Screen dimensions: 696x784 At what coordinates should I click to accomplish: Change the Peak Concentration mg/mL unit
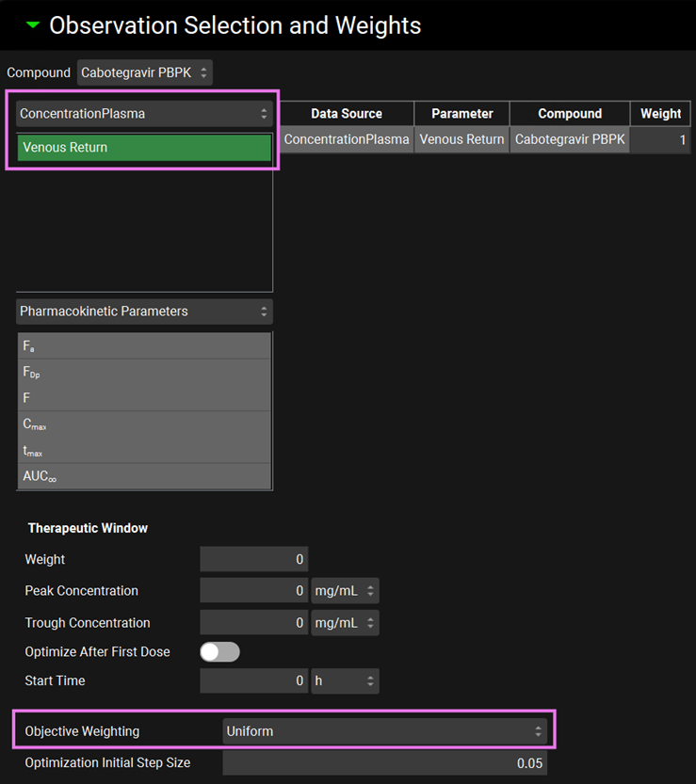pyautogui.click(x=345, y=591)
